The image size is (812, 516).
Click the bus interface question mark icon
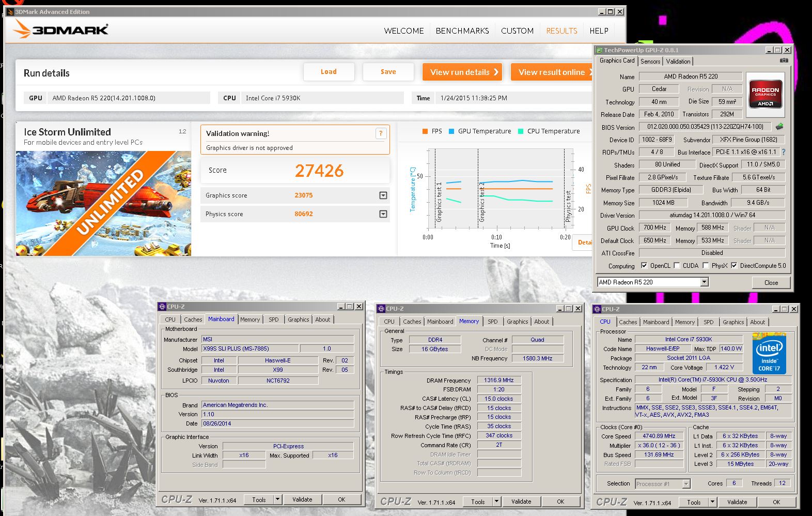pyautogui.click(x=784, y=152)
